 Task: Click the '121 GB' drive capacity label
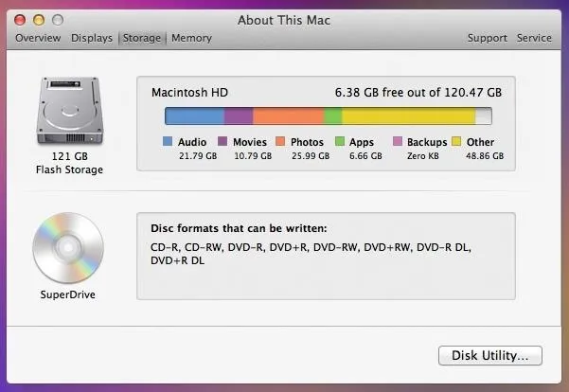point(70,156)
